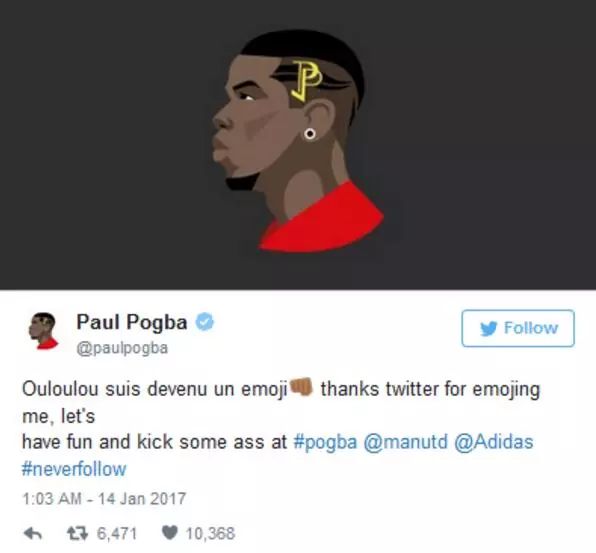Click the Twitter bird icon in Follow
Viewport: 596px width, 553px height.
tap(488, 328)
